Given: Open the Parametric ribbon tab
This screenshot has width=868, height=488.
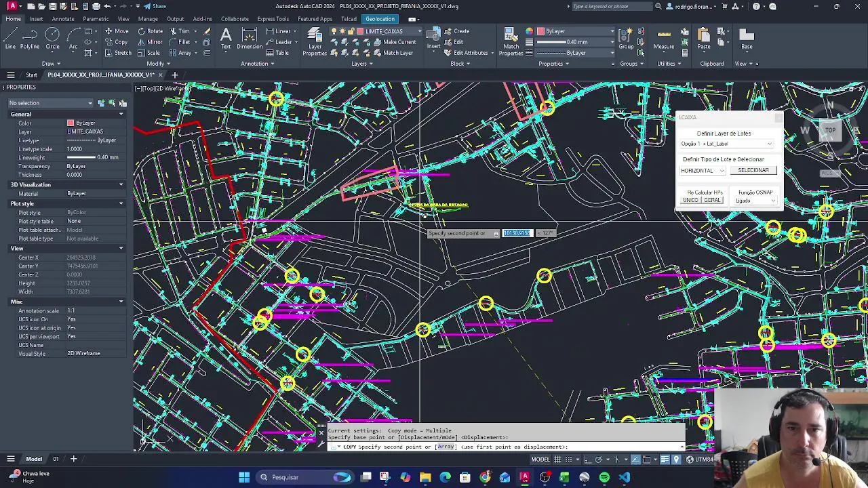Looking at the screenshot, I should 96,19.
